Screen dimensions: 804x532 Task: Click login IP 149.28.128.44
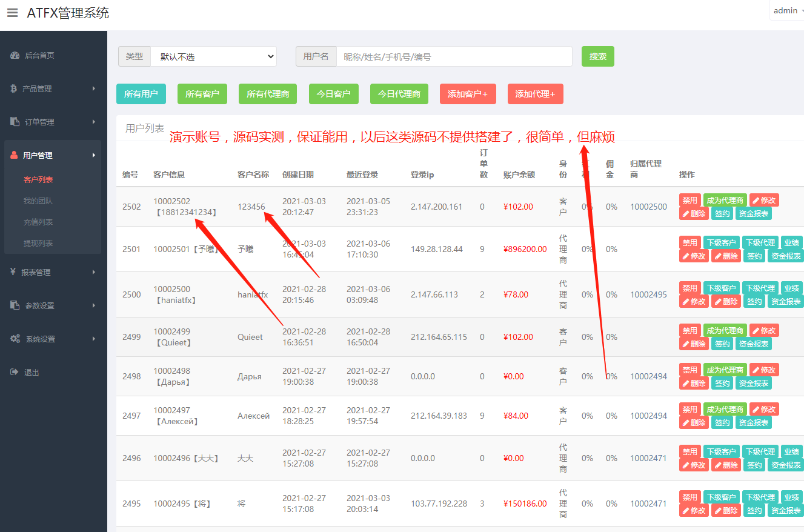[x=437, y=249]
